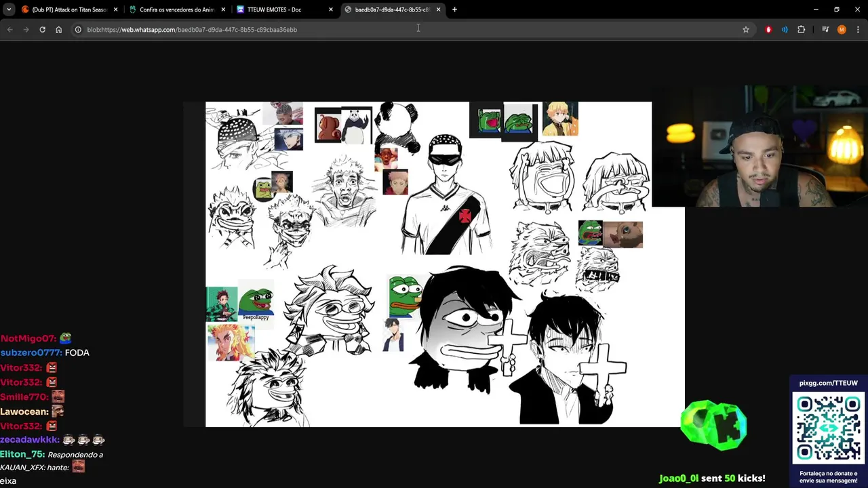Click the Vasco jersey character drawing

pos(446,194)
